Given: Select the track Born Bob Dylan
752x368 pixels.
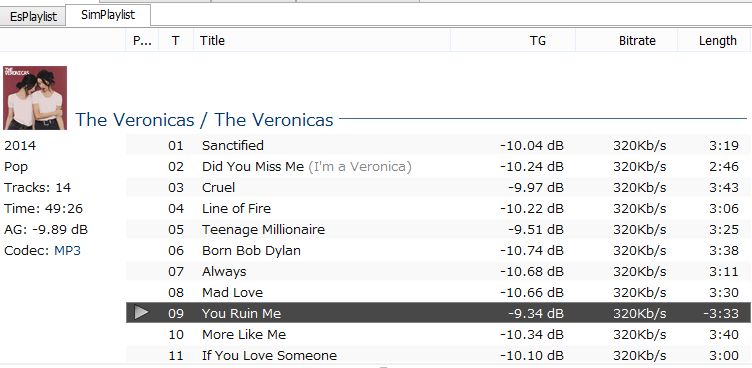Looking at the screenshot, I should (438, 250).
